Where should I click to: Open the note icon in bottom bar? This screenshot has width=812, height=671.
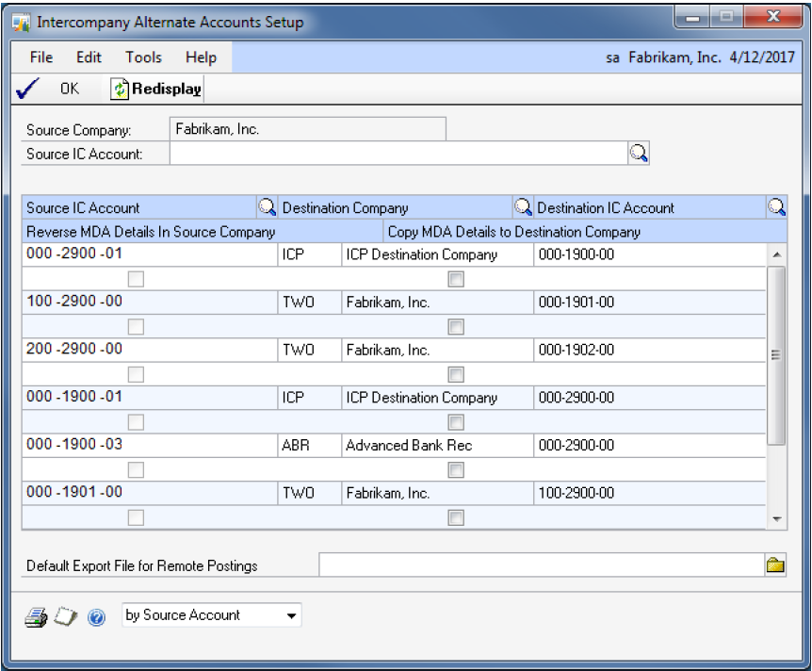(66, 616)
